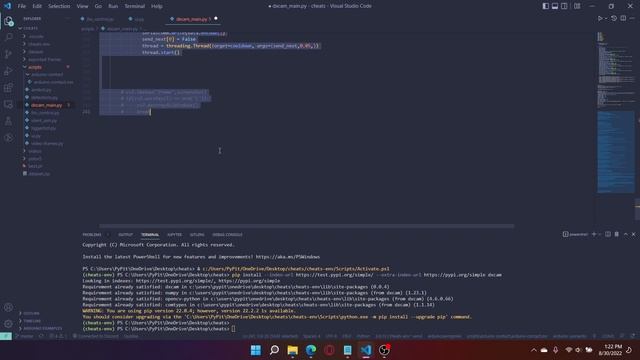The image size is (640, 360).
Task: Maximize the panel with the caret-up icon
Action: [625, 234]
